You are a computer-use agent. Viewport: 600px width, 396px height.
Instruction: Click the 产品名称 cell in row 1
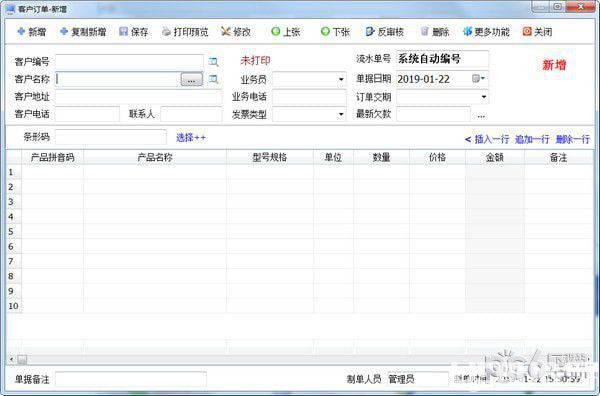(155, 172)
